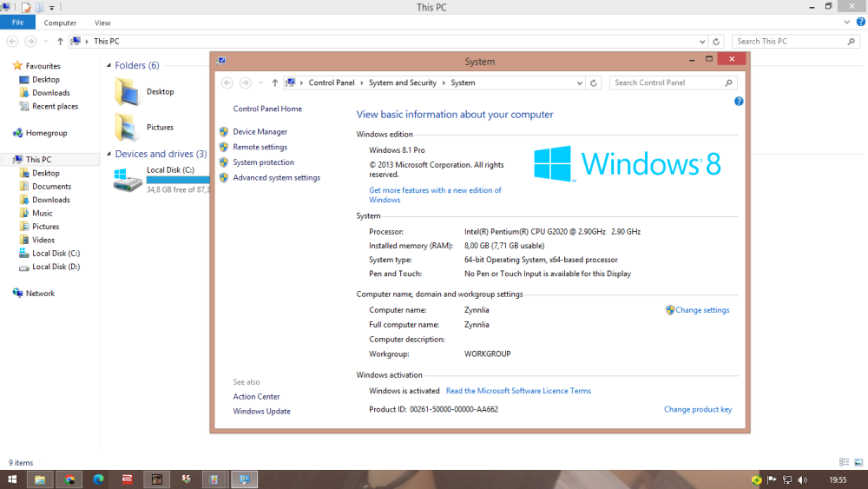Open Advanced system settings
The image size is (868, 489).
point(276,178)
